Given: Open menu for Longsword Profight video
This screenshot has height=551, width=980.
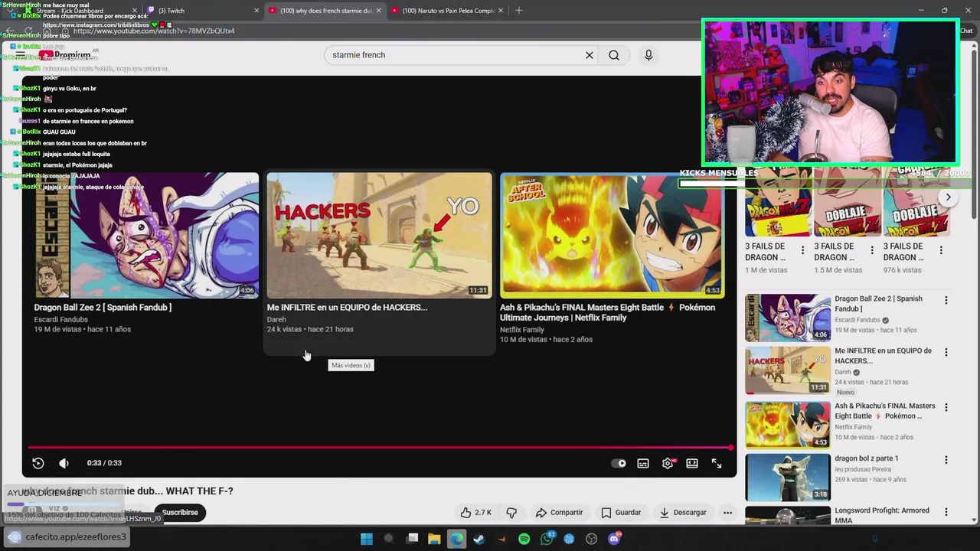Looking at the screenshot, I should point(946,512).
